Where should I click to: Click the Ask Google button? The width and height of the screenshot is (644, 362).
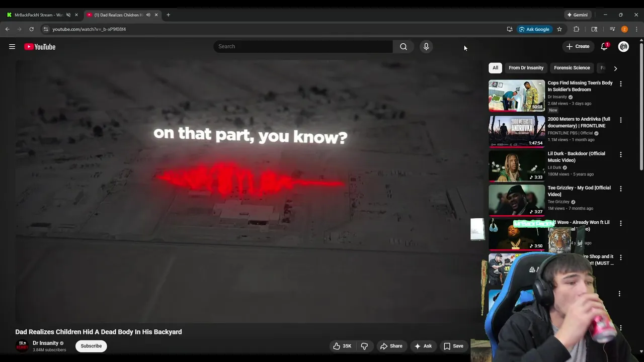pos(534,29)
